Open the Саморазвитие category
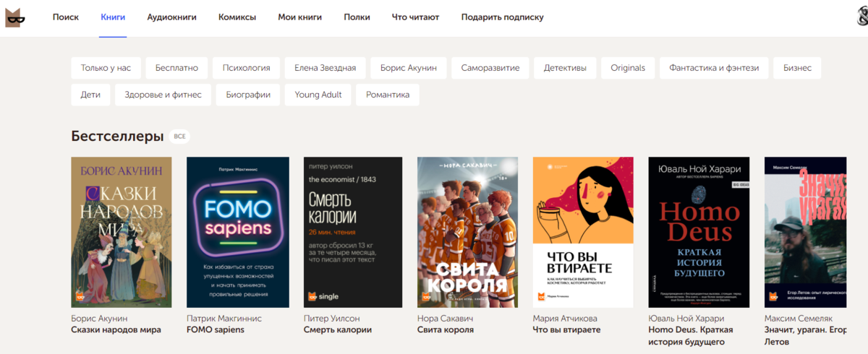The image size is (868, 354). point(490,68)
